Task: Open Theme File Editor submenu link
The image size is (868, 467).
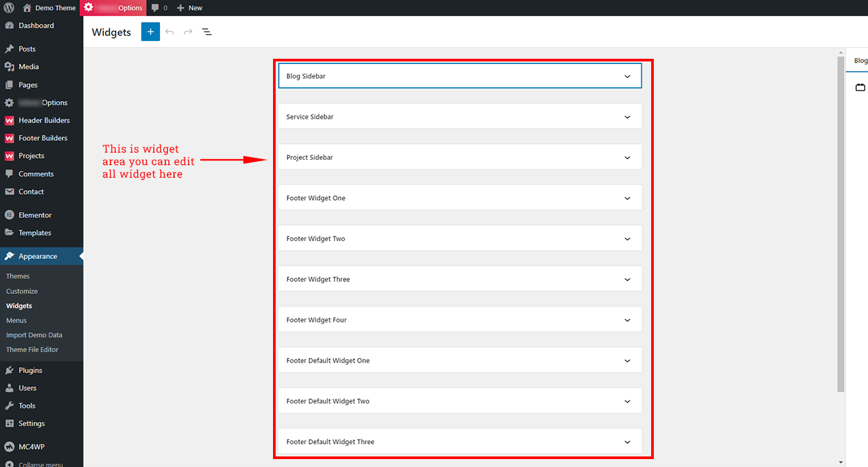Action: click(32, 349)
